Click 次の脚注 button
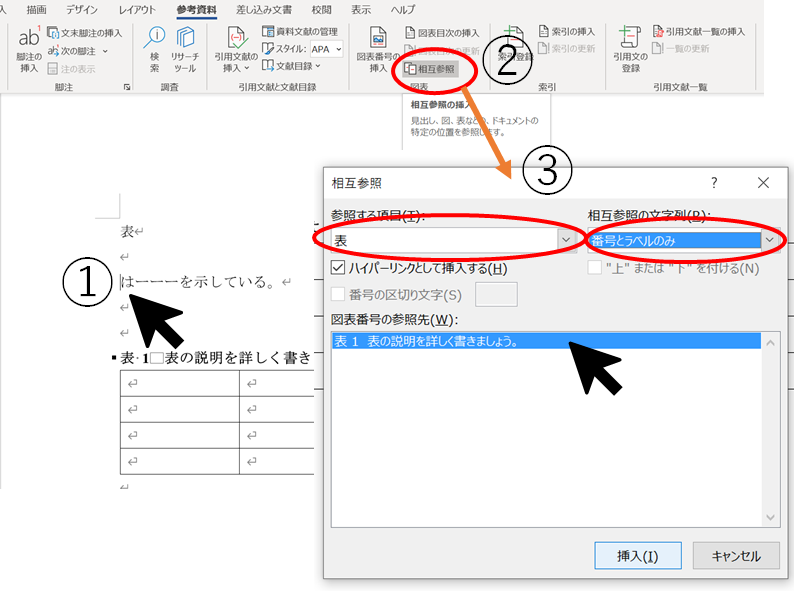The height and width of the screenshot is (591, 794). [x=72, y=51]
